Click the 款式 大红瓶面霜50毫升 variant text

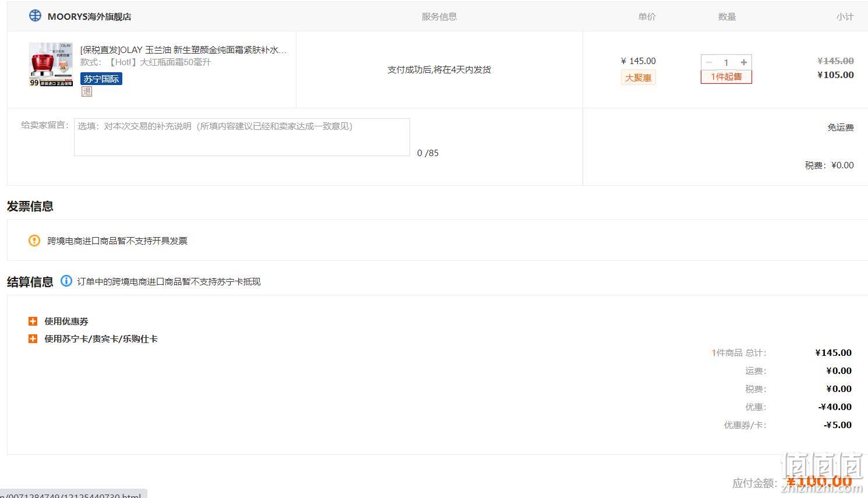point(146,62)
